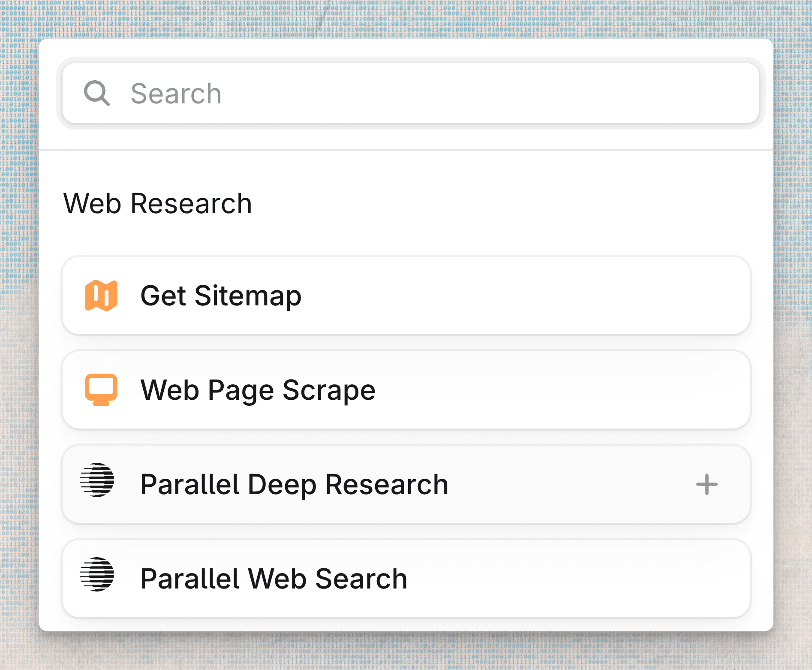Click the Get Sitemap label text
This screenshot has width=812, height=670.
point(221,296)
